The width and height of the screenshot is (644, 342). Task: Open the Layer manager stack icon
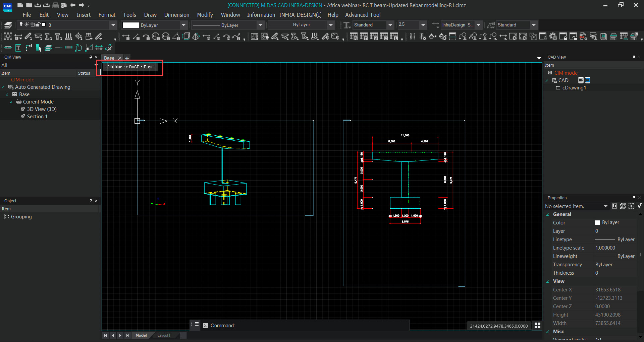[8, 25]
